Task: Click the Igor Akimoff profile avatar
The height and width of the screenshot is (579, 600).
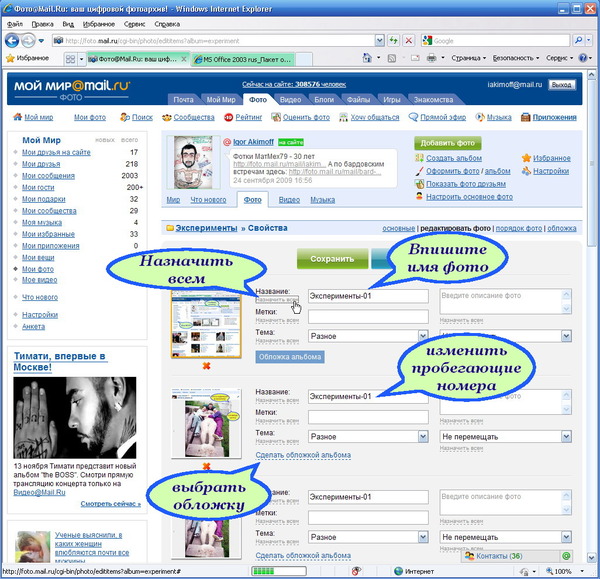Action: click(x=193, y=162)
